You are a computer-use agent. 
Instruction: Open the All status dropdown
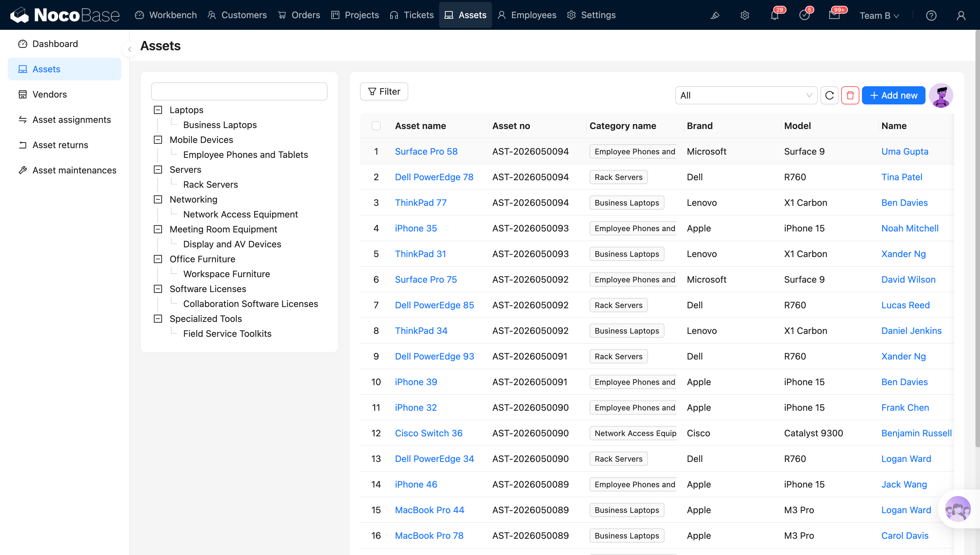(746, 95)
